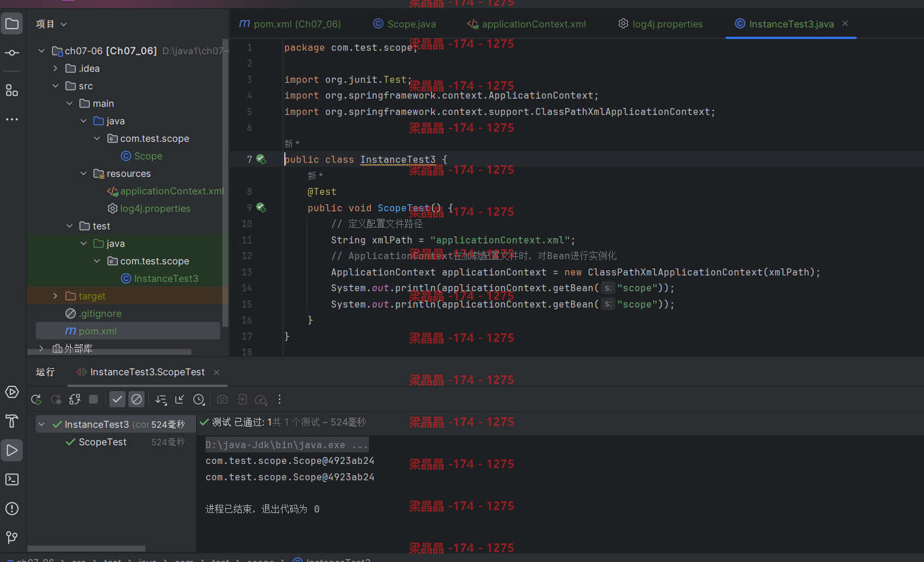Open the Services tool window

[12, 392]
